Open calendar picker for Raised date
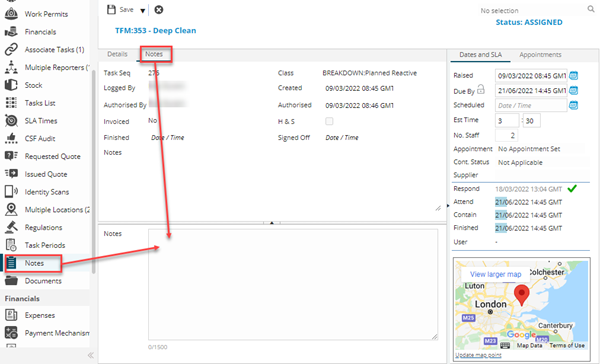600x364 pixels. (573, 75)
